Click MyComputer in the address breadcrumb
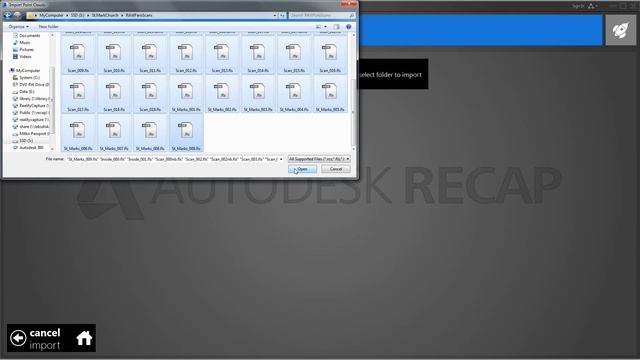Screen dimensions: 640x360 51,15
